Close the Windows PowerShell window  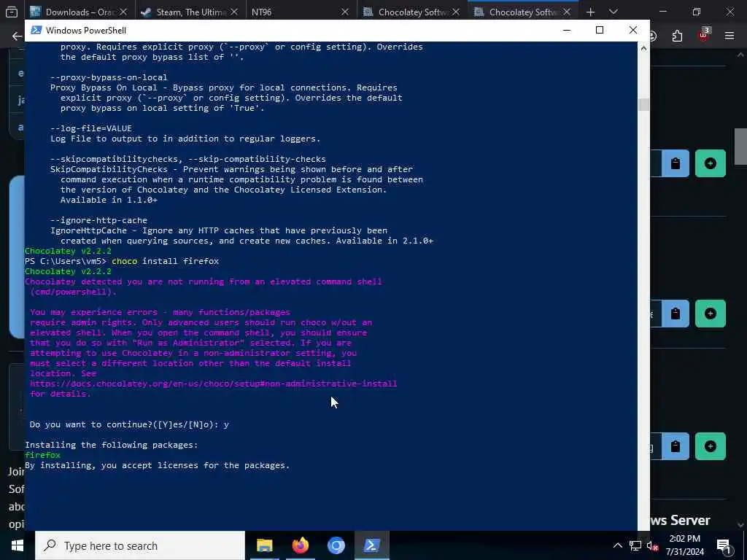click(x=633, y=30)
